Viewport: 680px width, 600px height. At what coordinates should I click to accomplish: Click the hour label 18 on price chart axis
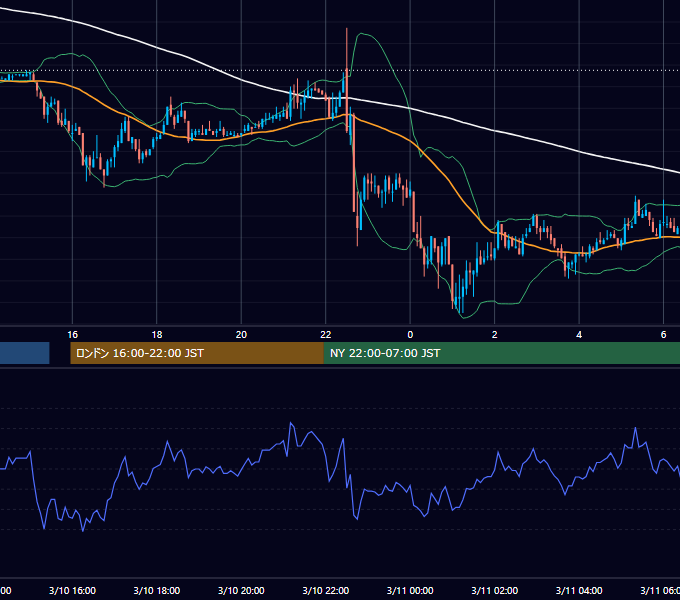coord(157,335)
